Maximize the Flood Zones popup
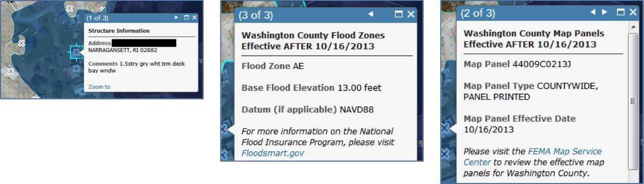 400,14
